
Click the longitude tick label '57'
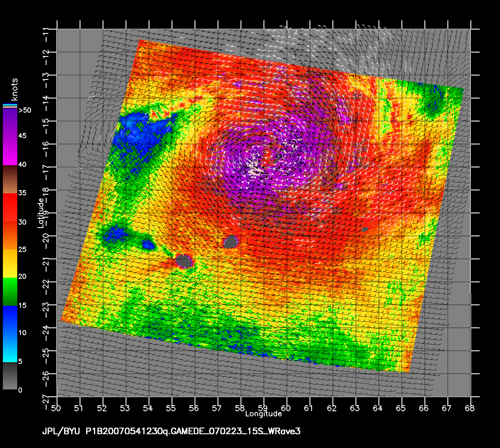click(x=217, y=408)
